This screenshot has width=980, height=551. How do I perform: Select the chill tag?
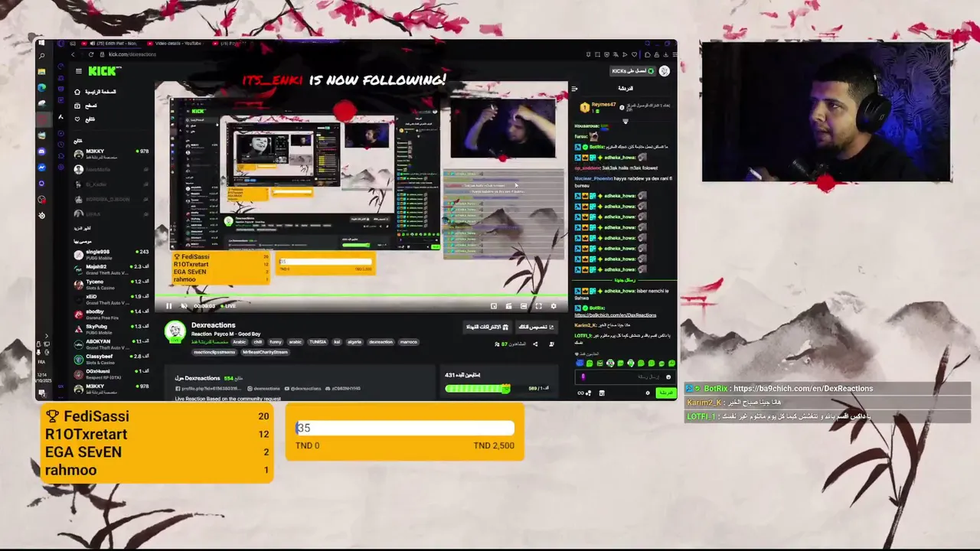pos(258,342)
